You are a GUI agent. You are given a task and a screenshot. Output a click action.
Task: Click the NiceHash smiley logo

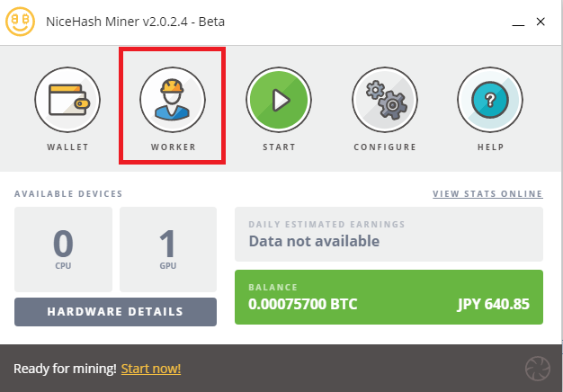click(20, 22)
